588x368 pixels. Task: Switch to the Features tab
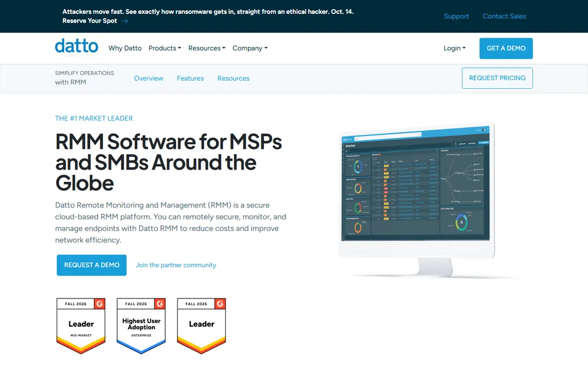point(190,78)
